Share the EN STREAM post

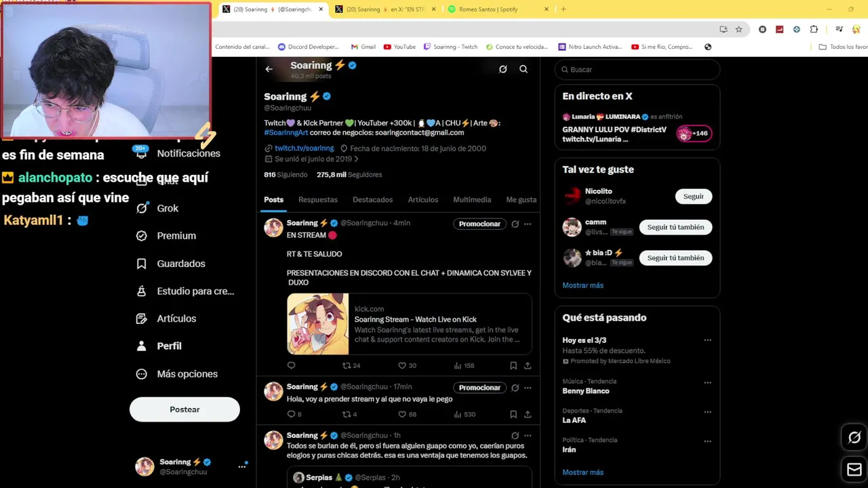click(x=528, y=365)
